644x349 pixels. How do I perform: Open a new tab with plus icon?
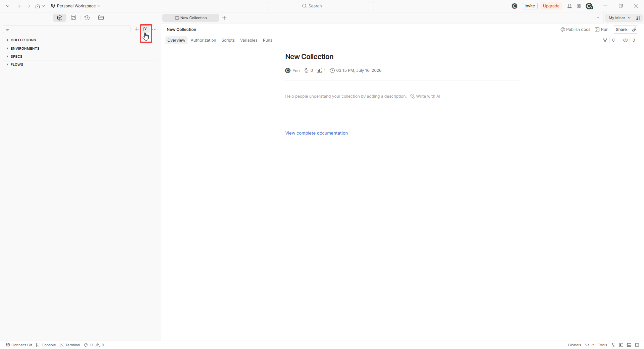point(224,18)
